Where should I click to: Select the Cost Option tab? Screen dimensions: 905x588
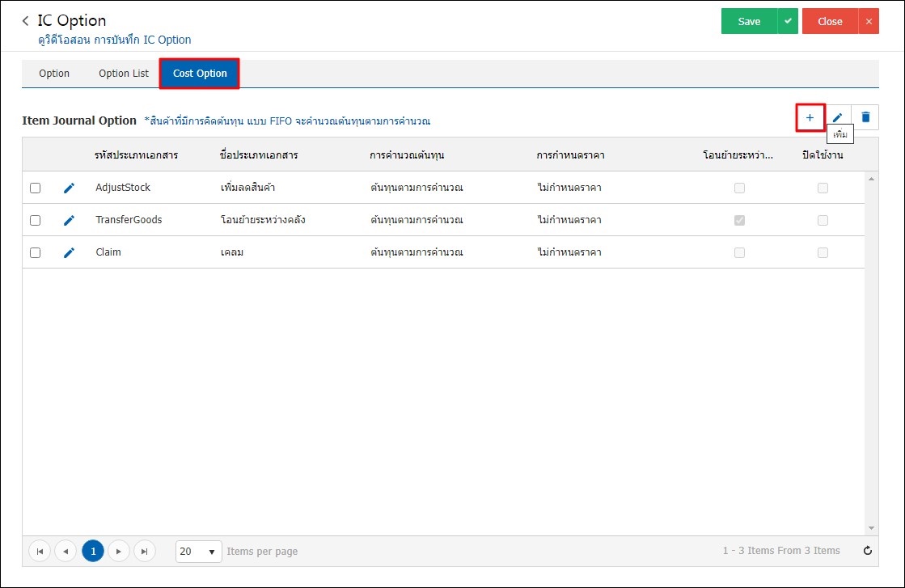click(x=200, y=74)
